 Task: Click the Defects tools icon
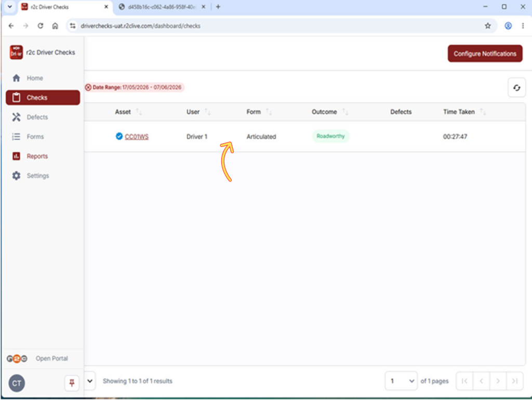[x=16, y=117]
